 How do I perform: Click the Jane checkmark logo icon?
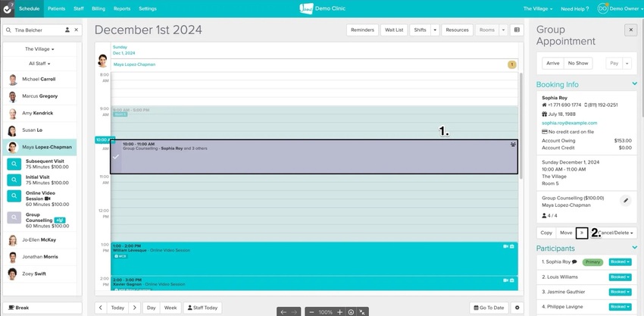click(8, 8)
